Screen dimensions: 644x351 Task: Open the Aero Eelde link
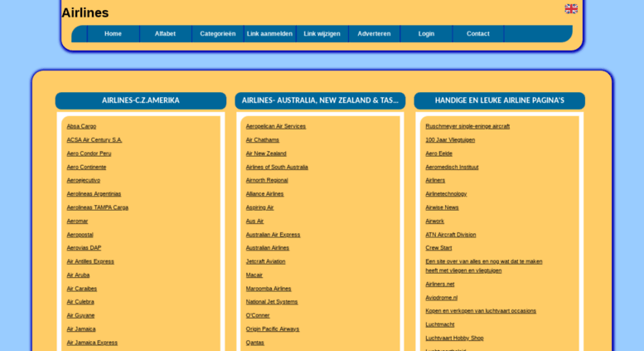coord(438,154)
